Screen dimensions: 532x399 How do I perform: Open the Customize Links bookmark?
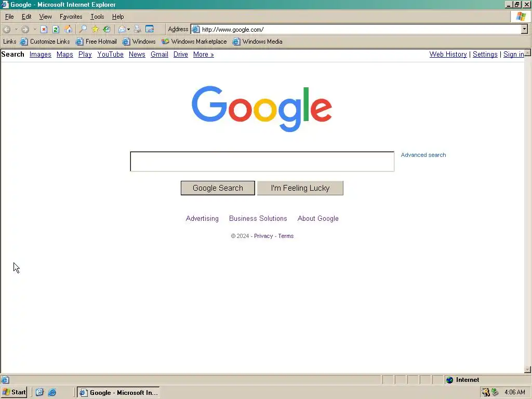(x=45, y=42)
